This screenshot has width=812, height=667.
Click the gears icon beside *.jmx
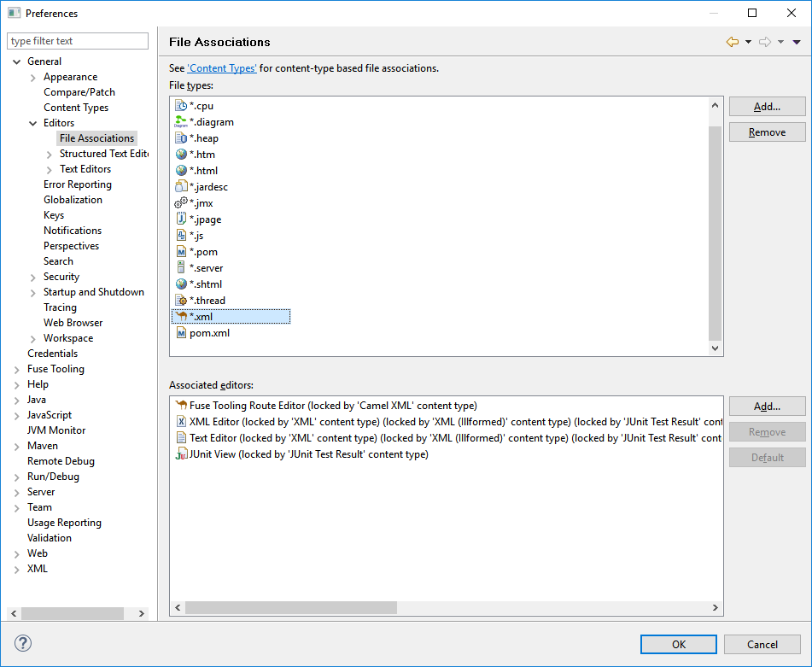[181, 203]
